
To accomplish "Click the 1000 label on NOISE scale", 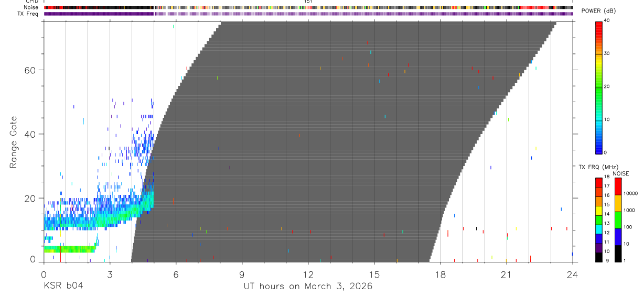I will [x=629, y=211].
